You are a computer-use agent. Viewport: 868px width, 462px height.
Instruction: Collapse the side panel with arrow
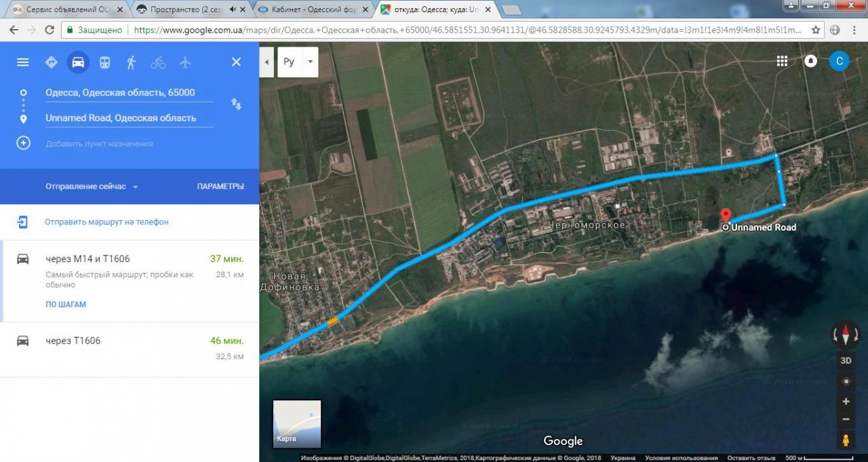point(267,62)
